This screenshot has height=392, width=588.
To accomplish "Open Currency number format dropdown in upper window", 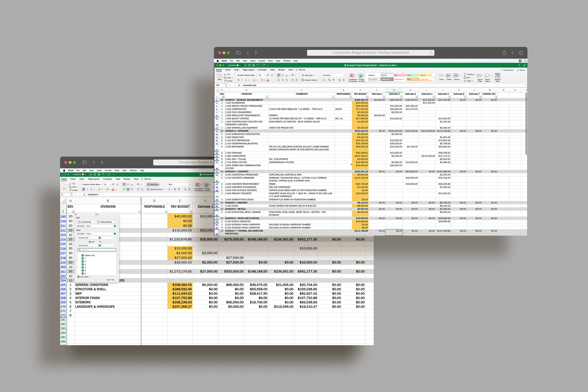I will point(333,75).
